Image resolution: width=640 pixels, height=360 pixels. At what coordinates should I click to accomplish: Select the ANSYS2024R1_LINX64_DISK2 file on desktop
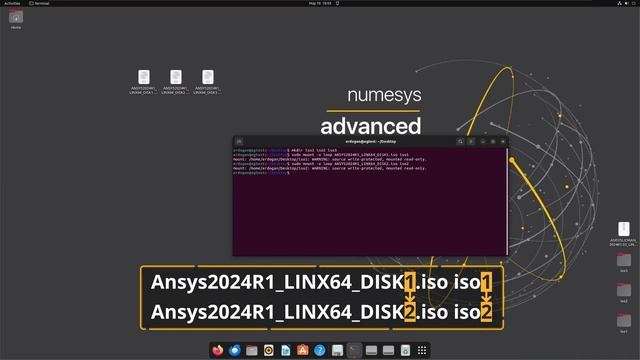click(x=176, y=82)
